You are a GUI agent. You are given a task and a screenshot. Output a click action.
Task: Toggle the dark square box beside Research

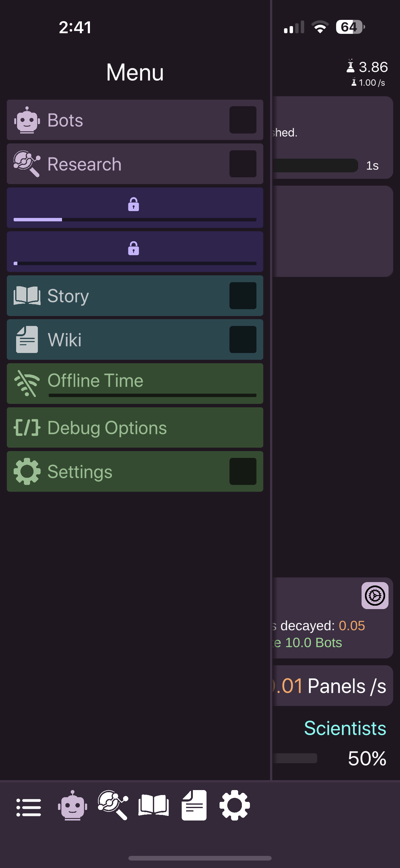click(243, 164)
